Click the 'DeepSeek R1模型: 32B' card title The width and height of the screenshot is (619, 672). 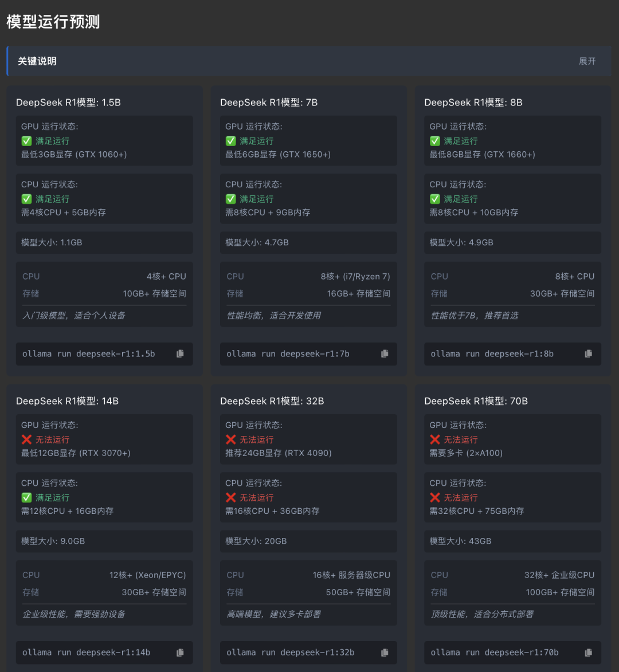272,401
